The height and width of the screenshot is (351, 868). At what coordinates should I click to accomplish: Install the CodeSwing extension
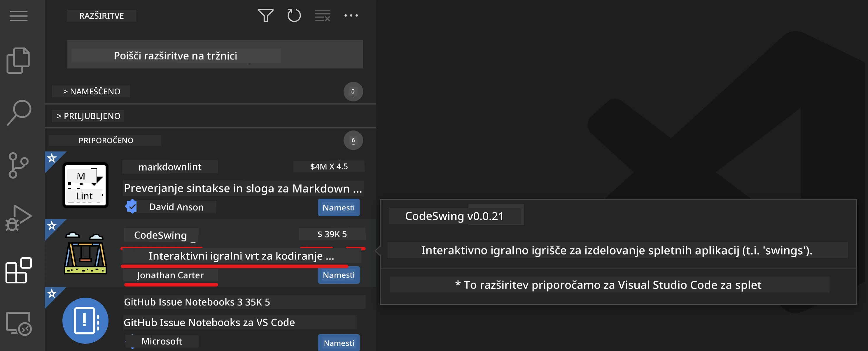click(339, 275)
